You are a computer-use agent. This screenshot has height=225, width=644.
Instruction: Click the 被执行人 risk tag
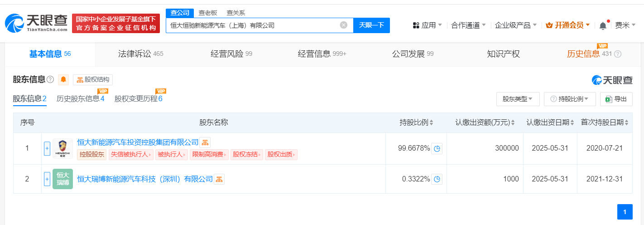pos(172,154)
